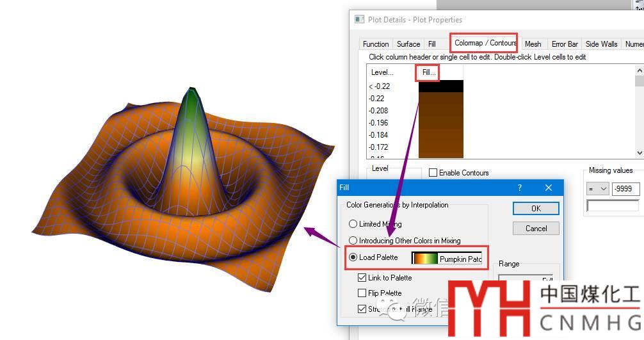This screenshot has width=644, height=340.
Task: Select the -0.196 level cell
Action: (378, 123)
